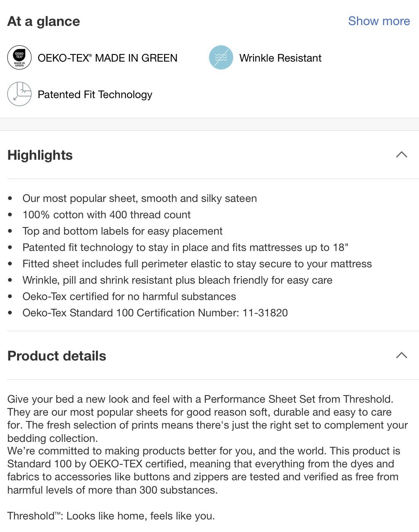Click the OEKO-TEX Made in Green badge icon
The image size is (419, 532).
[x=19, y=58]
